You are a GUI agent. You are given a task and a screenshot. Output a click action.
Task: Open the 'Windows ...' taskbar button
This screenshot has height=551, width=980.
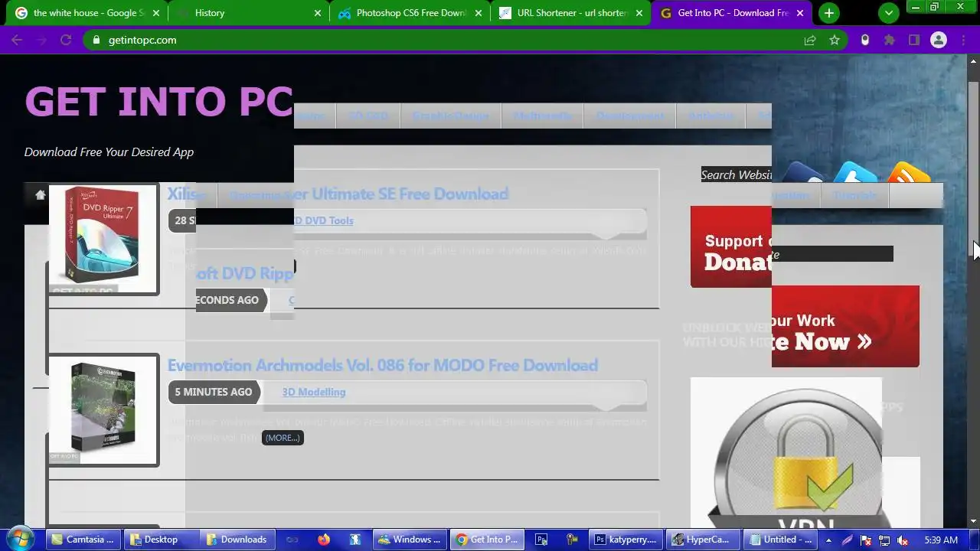coord(410,540)
